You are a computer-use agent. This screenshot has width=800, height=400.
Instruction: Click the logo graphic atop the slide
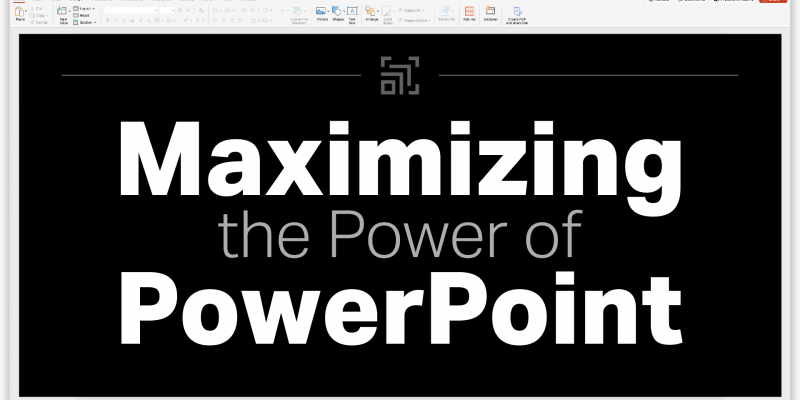[400, 76]
